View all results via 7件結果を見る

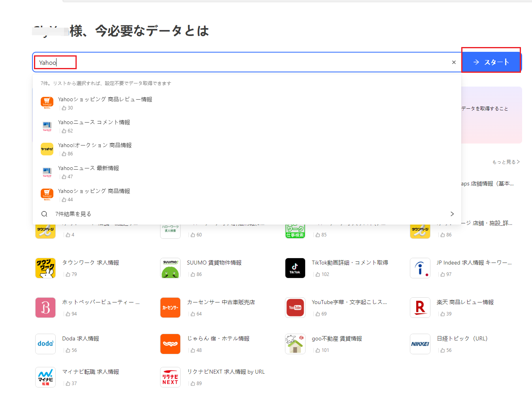tap(73, 214)
